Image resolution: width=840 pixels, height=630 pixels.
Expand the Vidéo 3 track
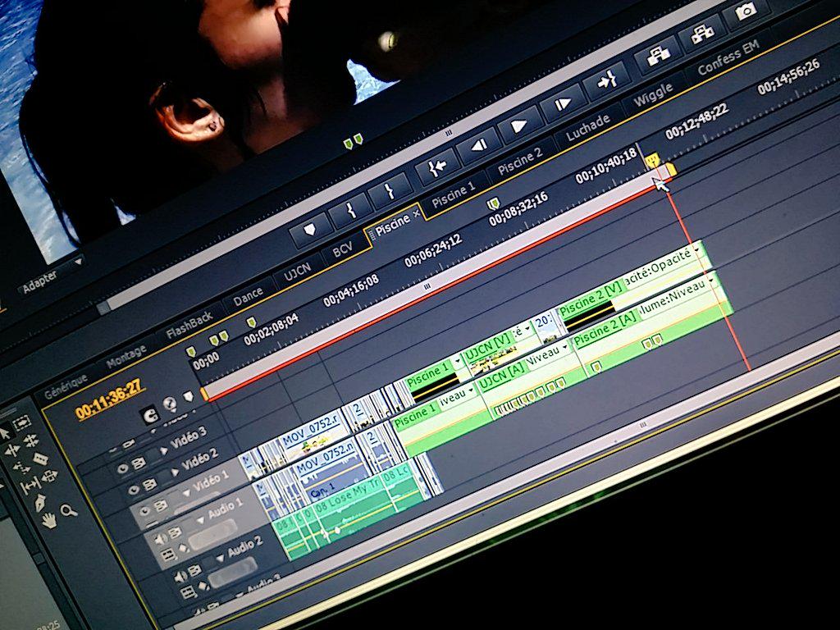click(163, 450)
